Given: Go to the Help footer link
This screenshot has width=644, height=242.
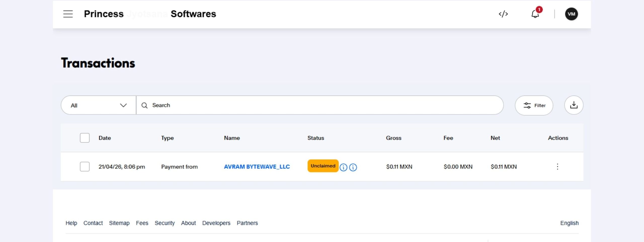Looking at the screenshot, I should tap(71, 223).
